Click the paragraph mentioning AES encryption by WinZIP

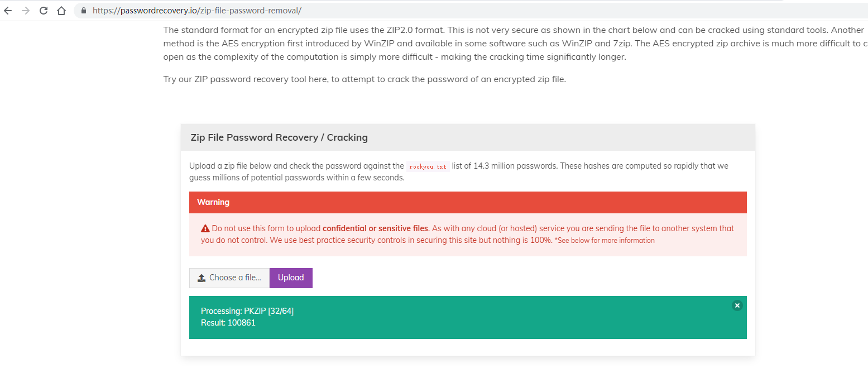515,44
